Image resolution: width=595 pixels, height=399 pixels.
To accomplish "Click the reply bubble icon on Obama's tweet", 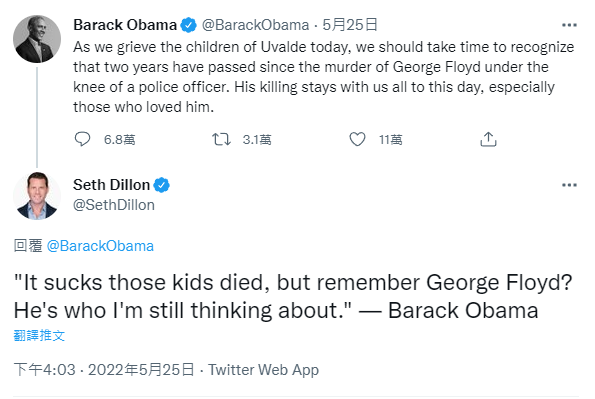I will point(82,139).
